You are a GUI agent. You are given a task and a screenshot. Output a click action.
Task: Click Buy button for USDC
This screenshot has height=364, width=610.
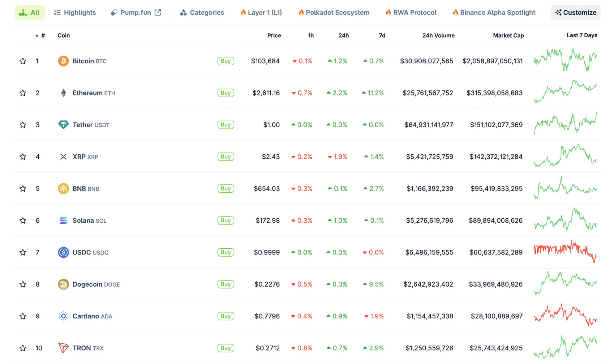pyautogui.click(x=226, y=252)
